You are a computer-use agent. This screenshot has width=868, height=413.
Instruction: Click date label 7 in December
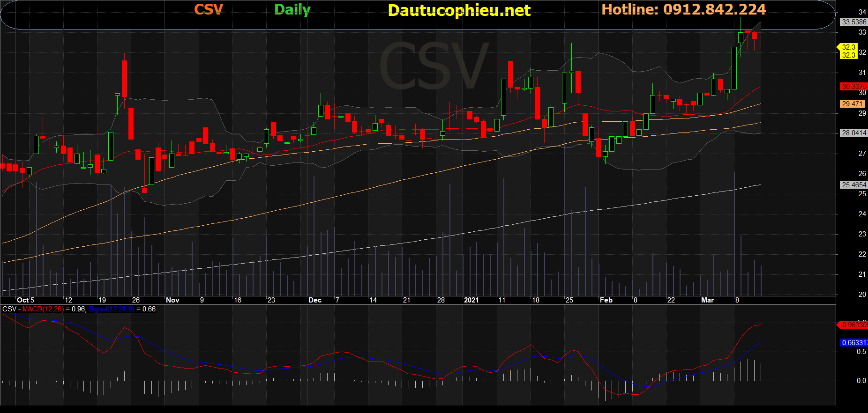(x=337, y=300)
